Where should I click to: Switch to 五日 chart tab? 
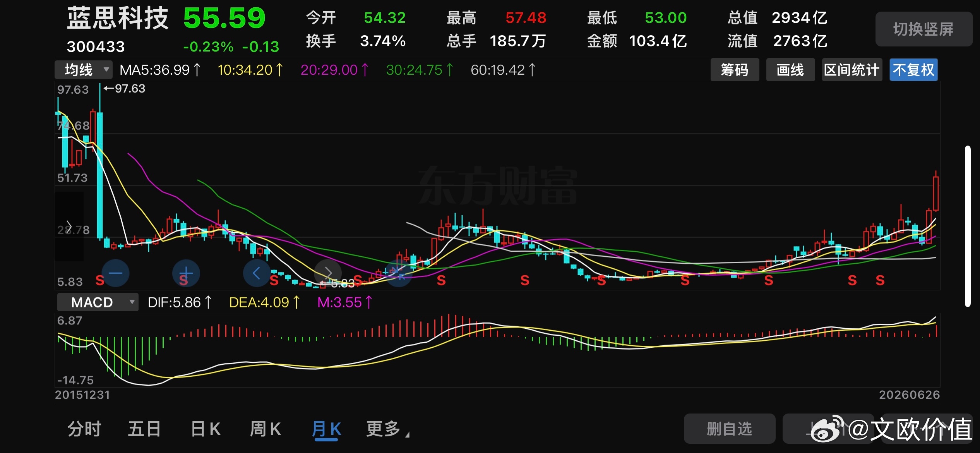click(x=144, y=429)
